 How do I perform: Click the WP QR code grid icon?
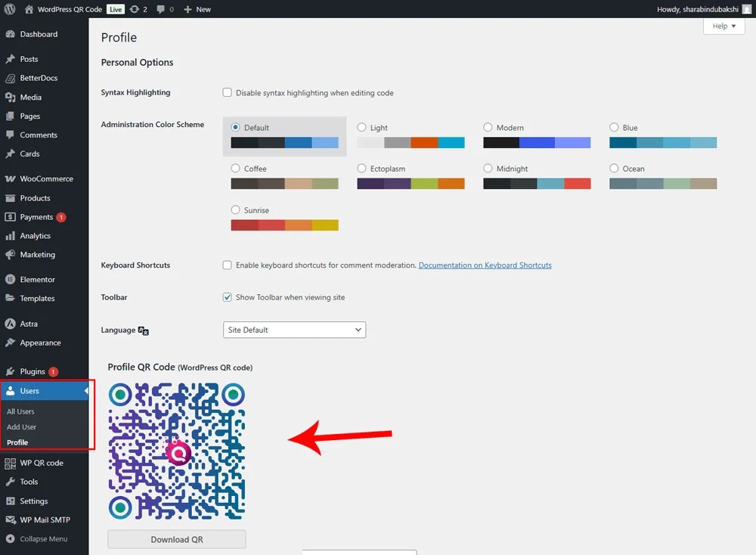pos(10,464)
